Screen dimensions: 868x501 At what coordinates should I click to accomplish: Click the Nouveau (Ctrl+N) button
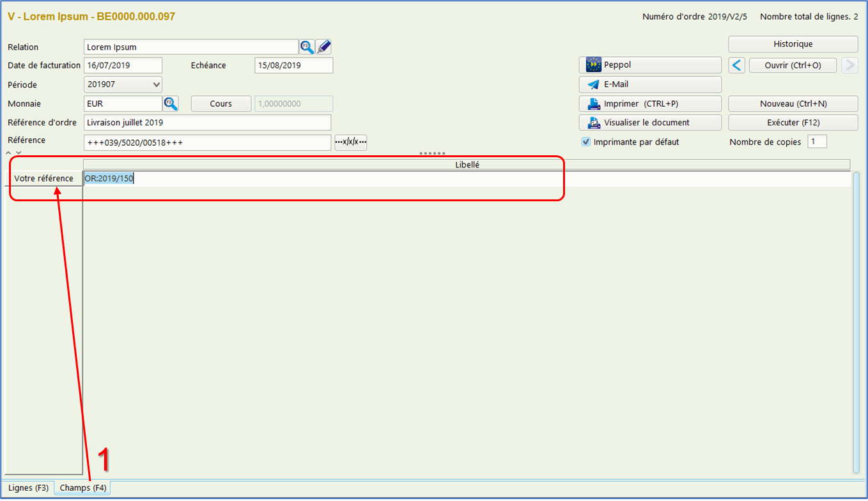(793, 104)
